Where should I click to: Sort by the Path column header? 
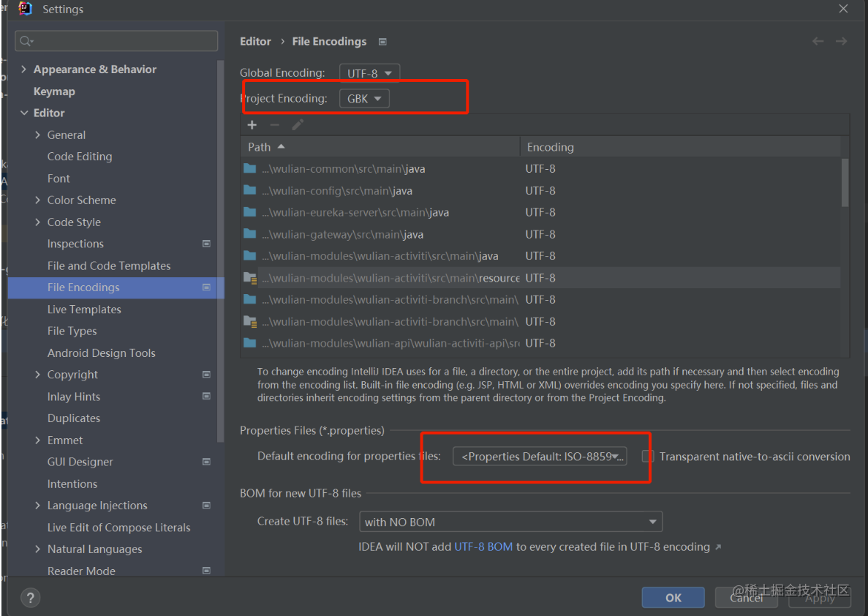point(380,147)
